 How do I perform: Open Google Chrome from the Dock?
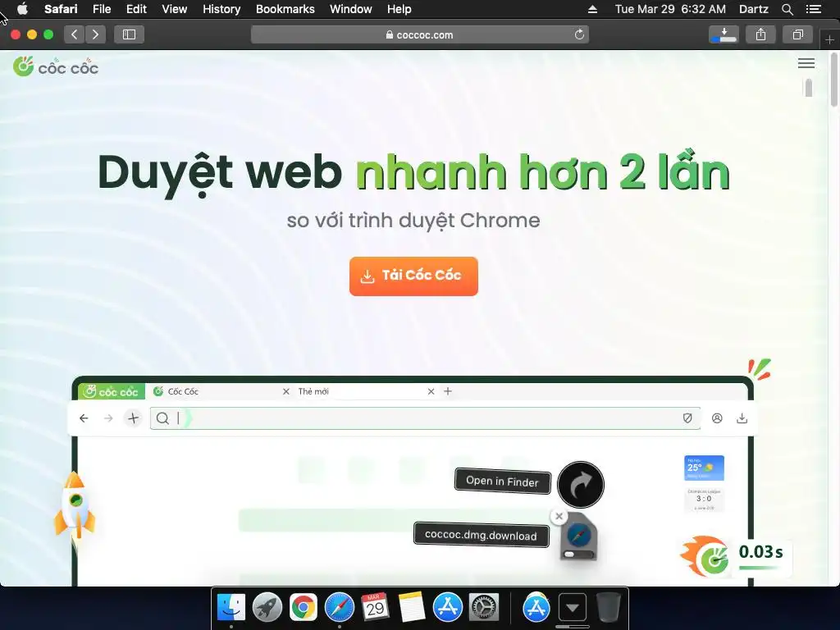304,608
